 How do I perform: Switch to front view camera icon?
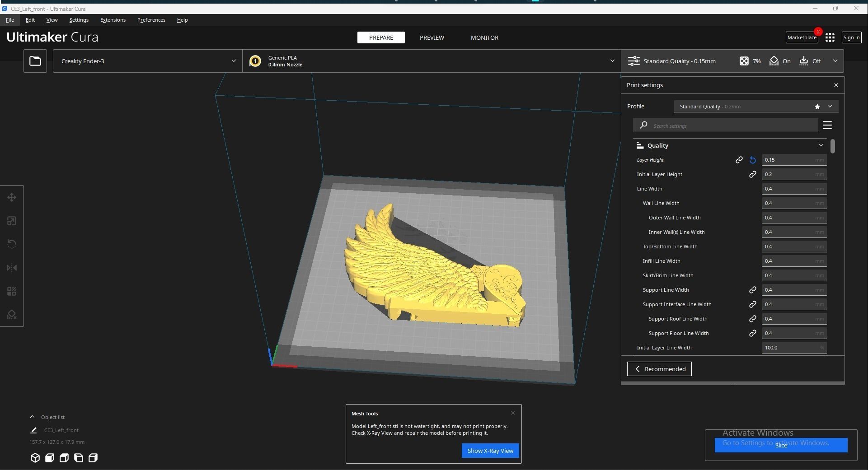50,458
